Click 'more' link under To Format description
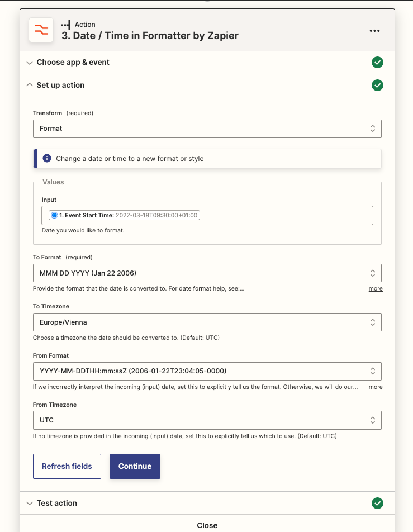The width and height of the screenshot is (413, 532). coord(376,289)
